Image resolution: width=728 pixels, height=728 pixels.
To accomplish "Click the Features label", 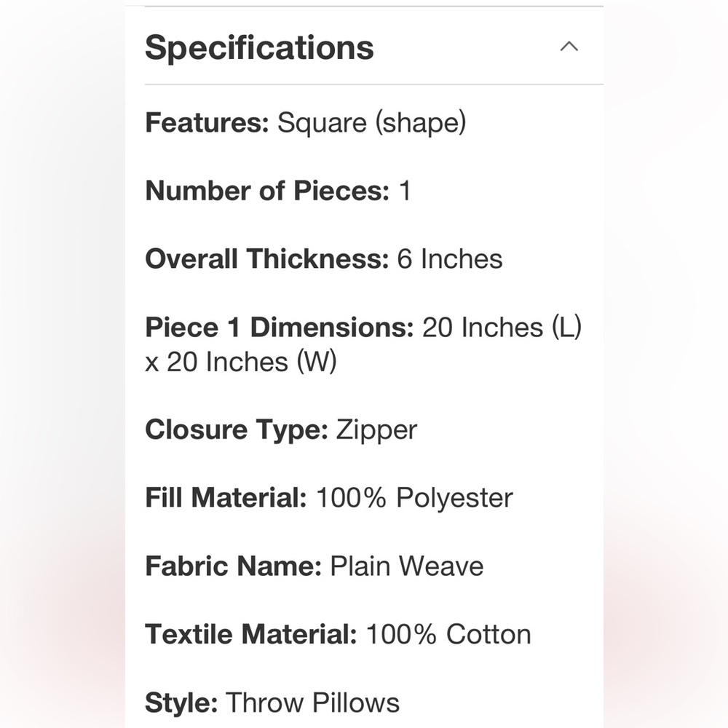I will [207, 123].
